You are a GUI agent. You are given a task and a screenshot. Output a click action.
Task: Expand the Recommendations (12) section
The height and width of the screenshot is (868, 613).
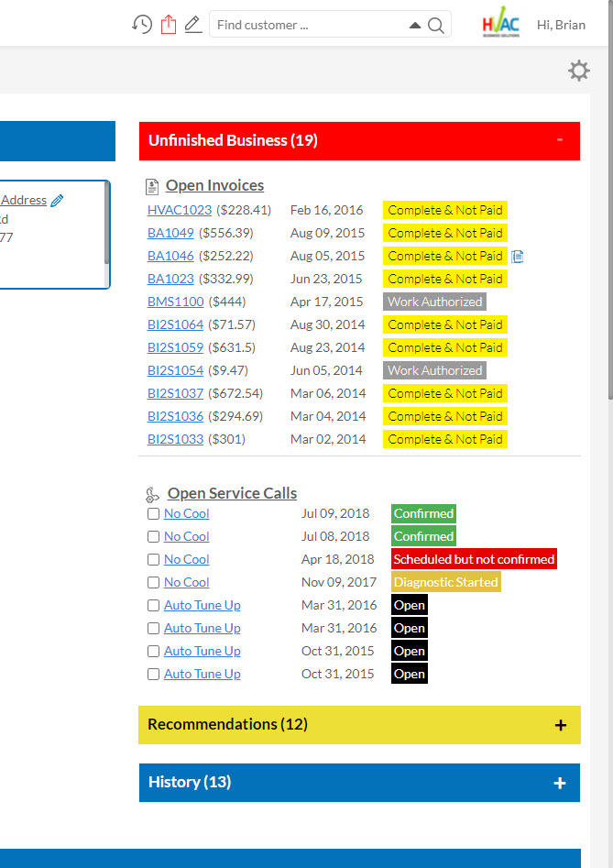point(560,725)
